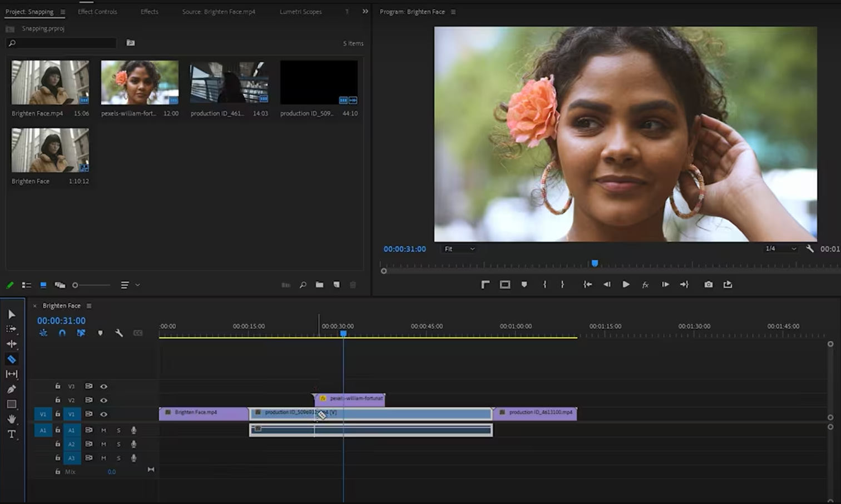Click the New Item icon in Project panel
The height and width of the screenshot is (504, 841).
337,285
